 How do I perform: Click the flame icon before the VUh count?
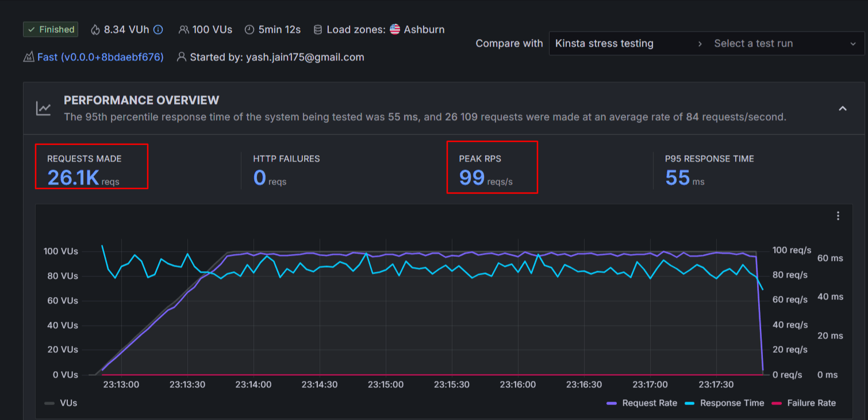(x=94, y=30)
